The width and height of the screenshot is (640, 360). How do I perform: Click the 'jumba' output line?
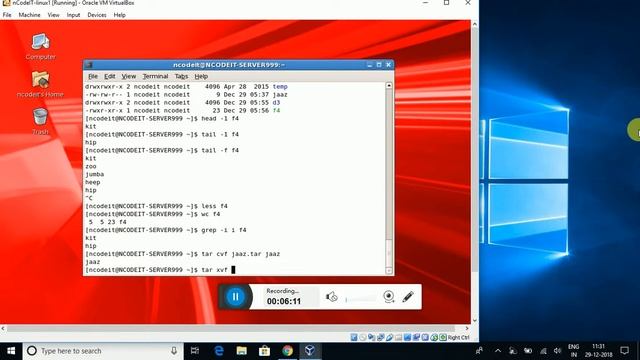click(x=94, y=174)
